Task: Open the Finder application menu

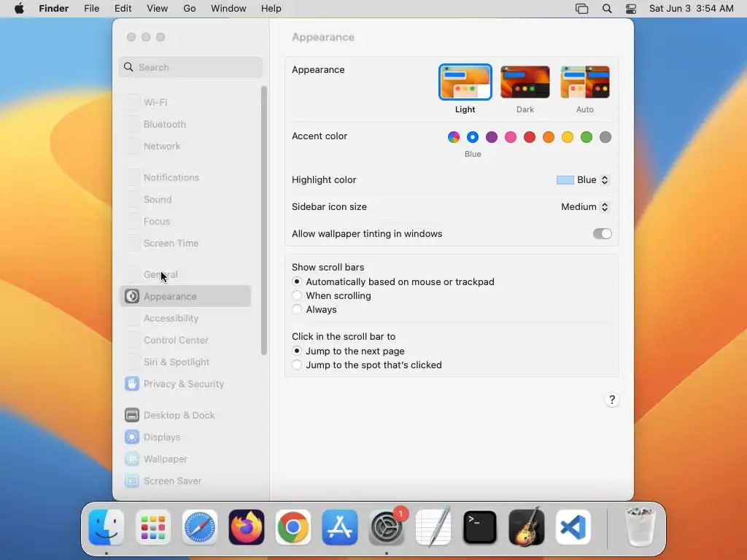Action: [x=54, y=9]
